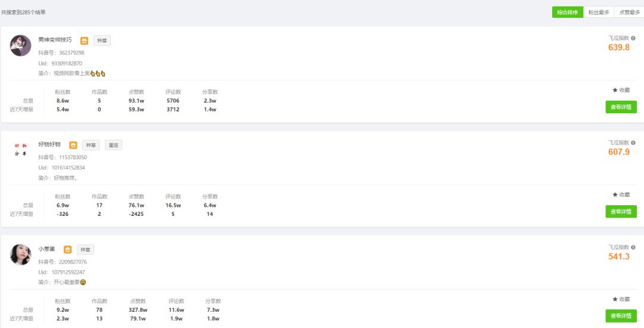Toggle star 收藏 for 好物好物
Viewport: 644px width, 328px height.
(621, 194)
